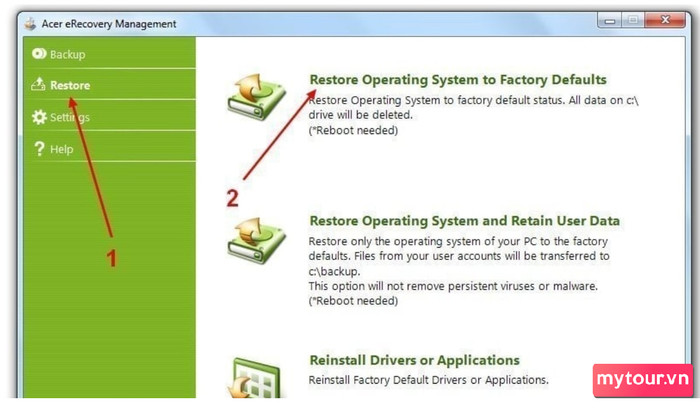Click the '(*Reboot needed)' note under Factory Defaults

click(x=353, y=130)
